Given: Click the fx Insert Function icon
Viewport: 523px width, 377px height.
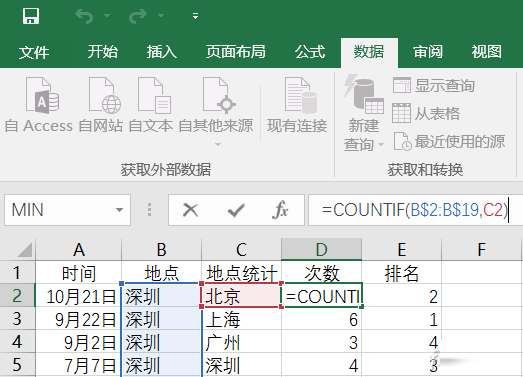Looking at the screenshot, I should (281, 210).
